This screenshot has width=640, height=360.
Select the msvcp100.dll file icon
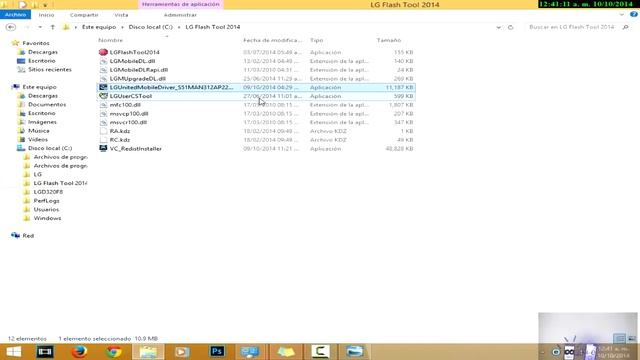(x=103, y=113)
